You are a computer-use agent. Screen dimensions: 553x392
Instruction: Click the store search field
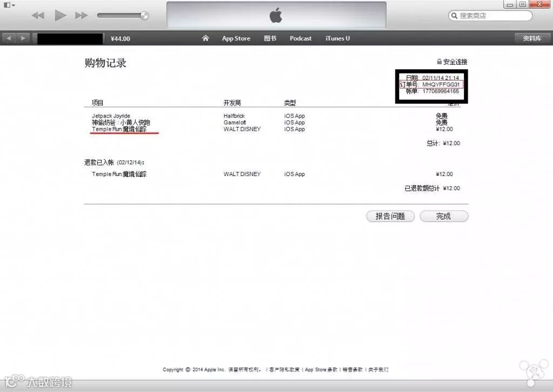[490, 16]
